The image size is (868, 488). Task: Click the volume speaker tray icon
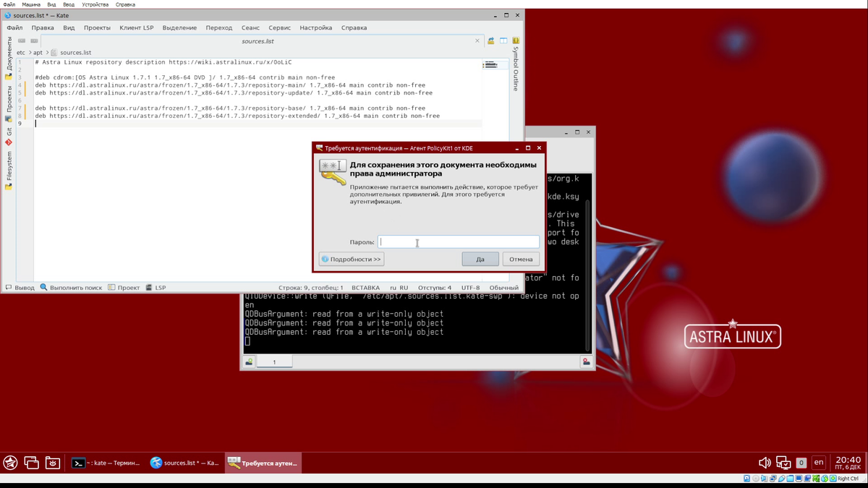click(765, 463)
